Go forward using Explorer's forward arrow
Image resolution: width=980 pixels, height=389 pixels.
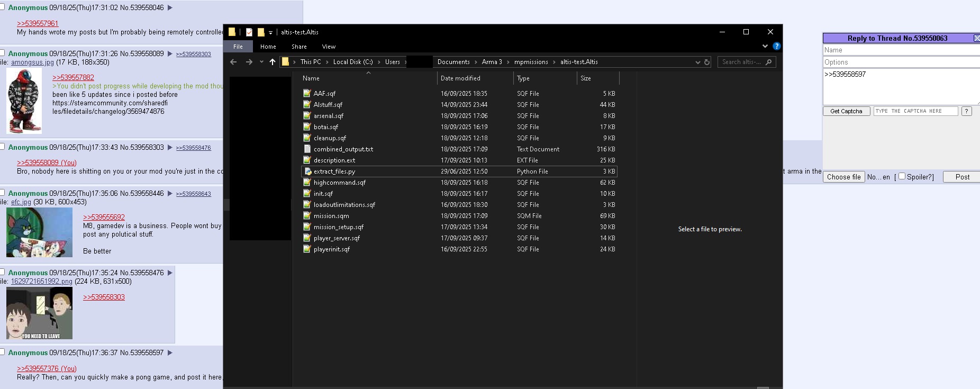(x=249, y=62)
